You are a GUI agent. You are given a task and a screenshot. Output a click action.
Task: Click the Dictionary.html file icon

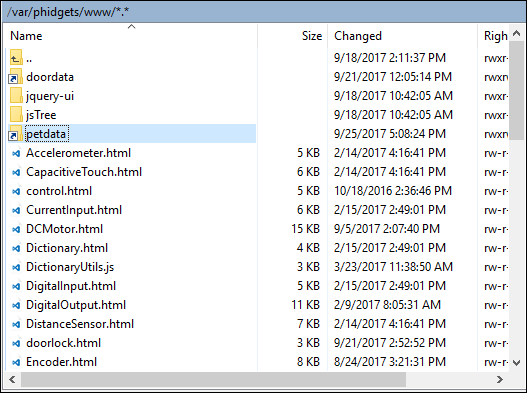(16, 248)
